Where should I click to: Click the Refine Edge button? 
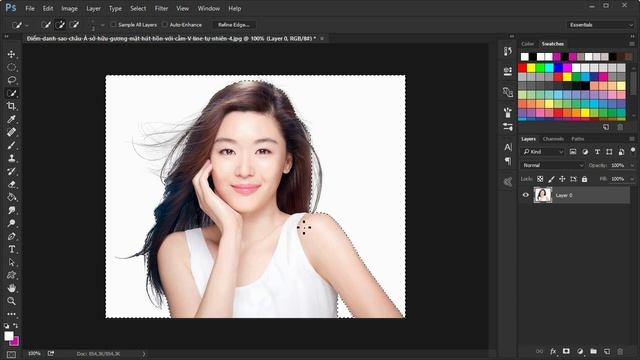234,25
